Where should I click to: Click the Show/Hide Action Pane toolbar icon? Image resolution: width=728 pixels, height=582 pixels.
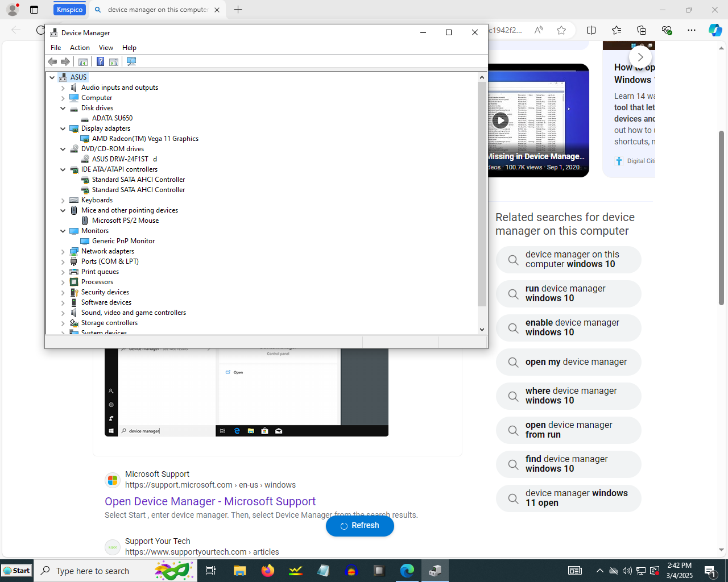pyautogui.click(x=114, y=61)
